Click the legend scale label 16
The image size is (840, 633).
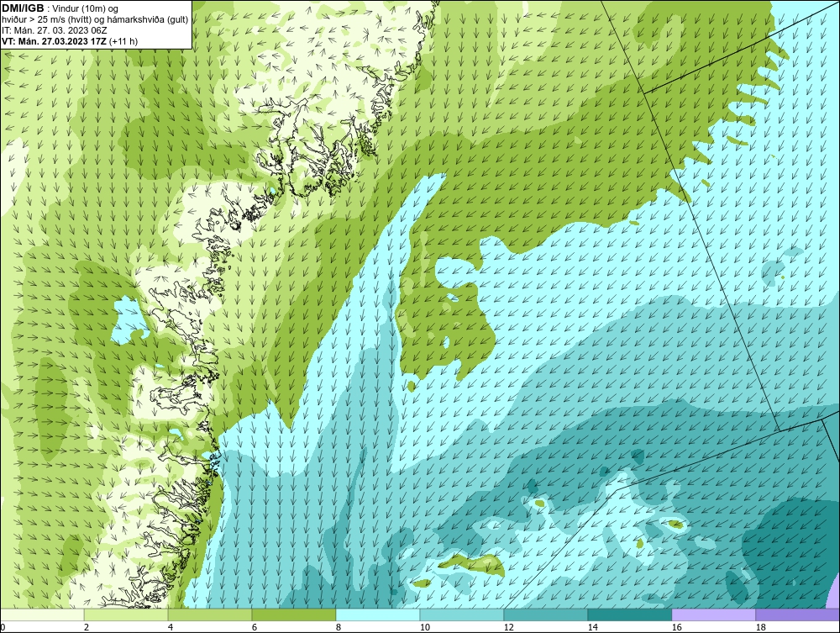676,627
